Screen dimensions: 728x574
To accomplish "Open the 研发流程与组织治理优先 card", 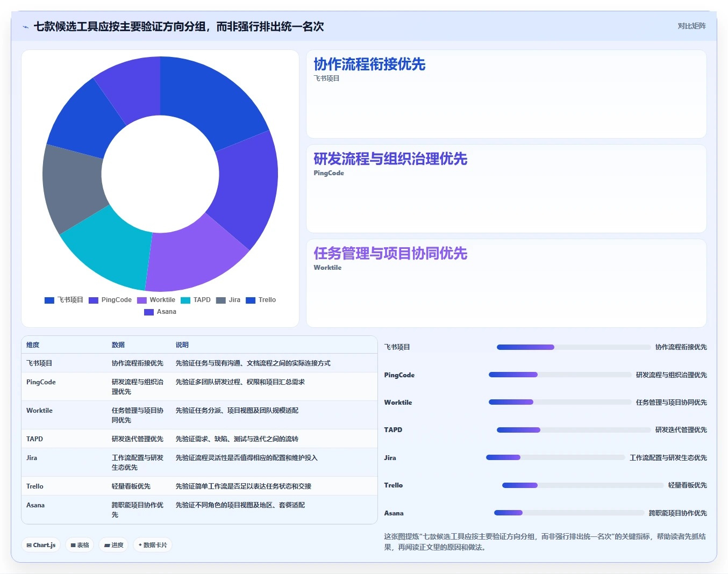I will pyautogui.click(x=506, y=189).
